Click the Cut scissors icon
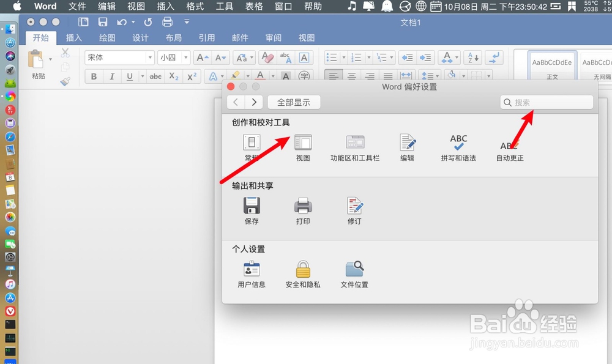612x364 pixels. click(65, 52)
